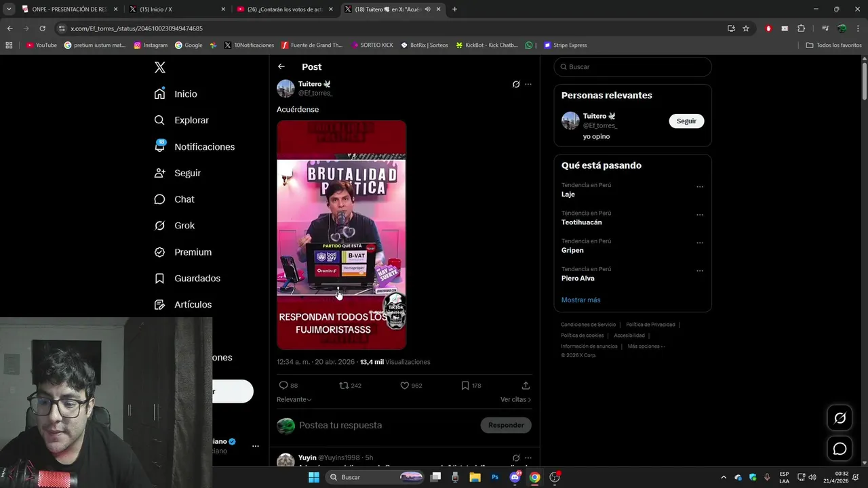This screenshot has height=488, width=868.
Task: Open Ver citas link
Action: pos(515,399)
